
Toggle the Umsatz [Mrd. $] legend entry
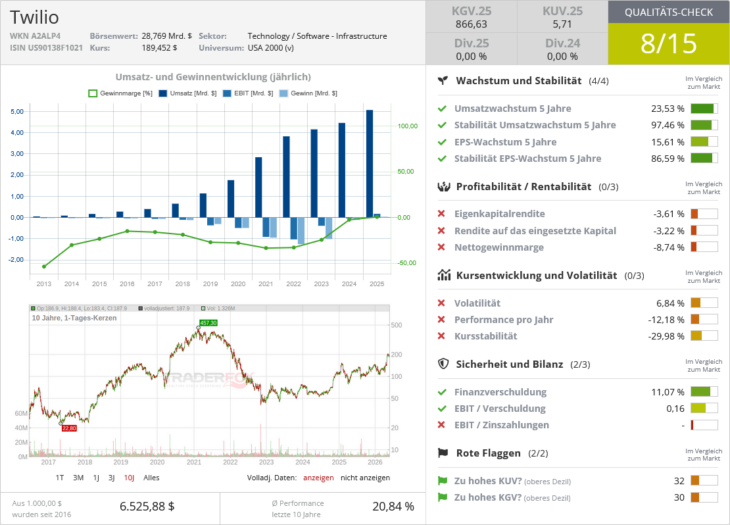pos(188,93)
